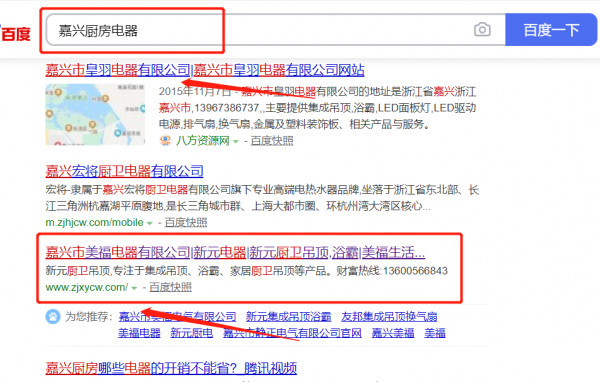This screenshot has width=600, height=382.
Task: Click the 百度一下 search button
Action: (551, 30)
